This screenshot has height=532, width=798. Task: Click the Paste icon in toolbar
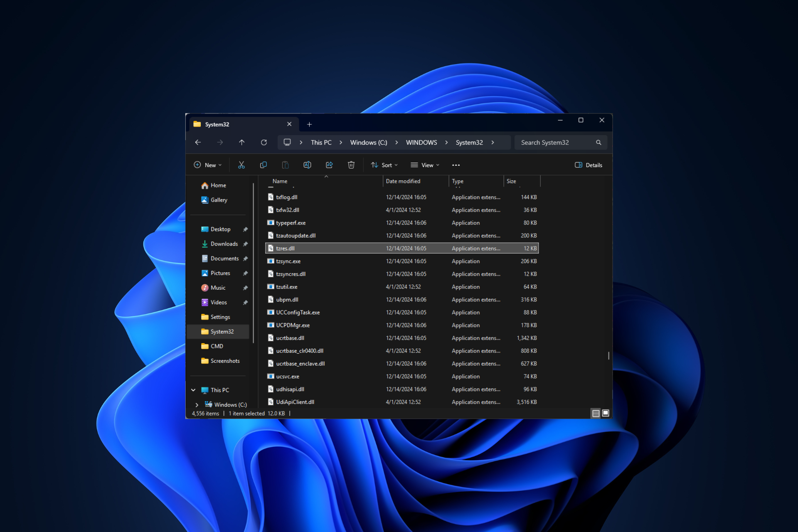[285, 165]
